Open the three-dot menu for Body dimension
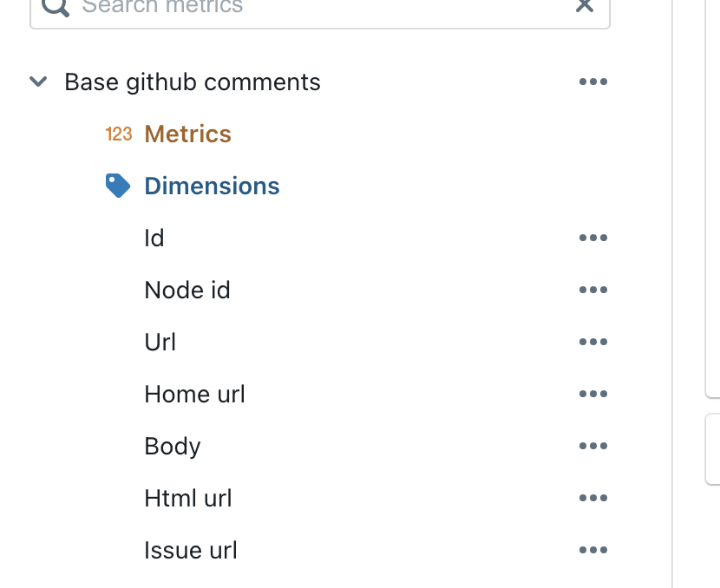Screen dimensions: 720x588 click(x=593, y=446)
